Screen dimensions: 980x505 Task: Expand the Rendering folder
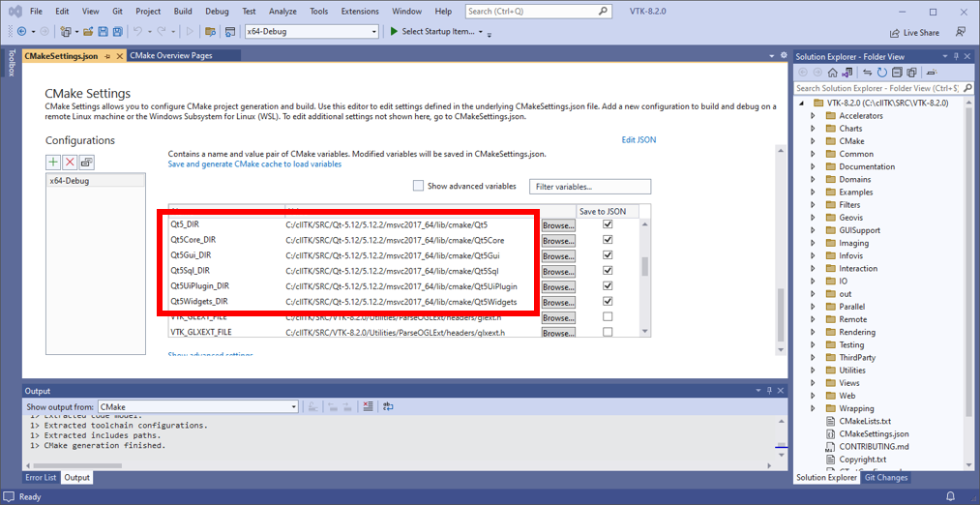(x=813, y=332)
